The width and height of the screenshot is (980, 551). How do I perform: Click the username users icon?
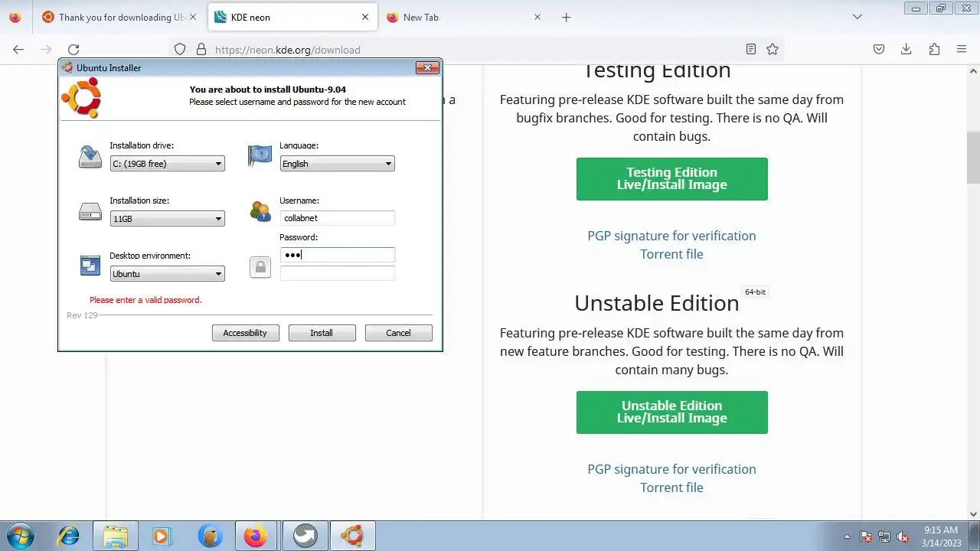260,211
